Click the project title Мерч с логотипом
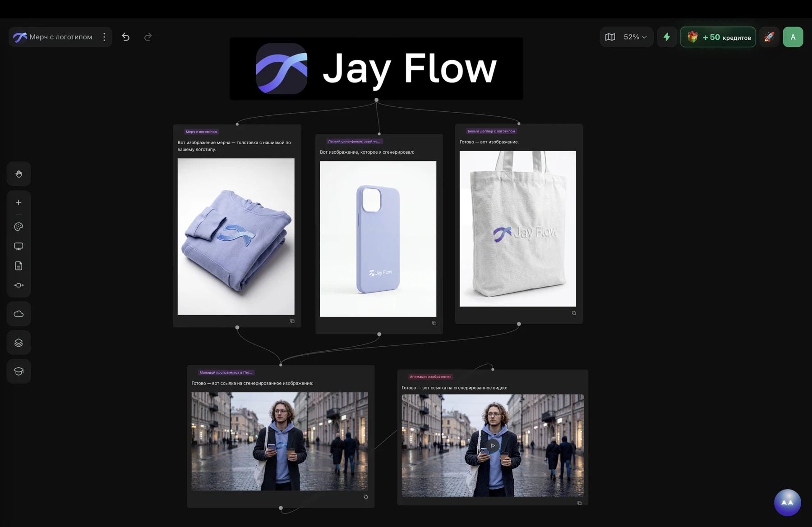Screen dimensions: 812x527 point(61,37)
